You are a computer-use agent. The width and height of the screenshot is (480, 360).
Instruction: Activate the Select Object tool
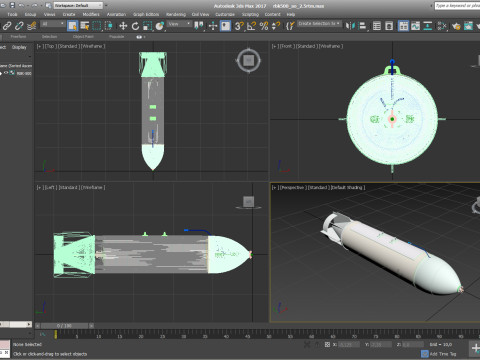(72, 26)
